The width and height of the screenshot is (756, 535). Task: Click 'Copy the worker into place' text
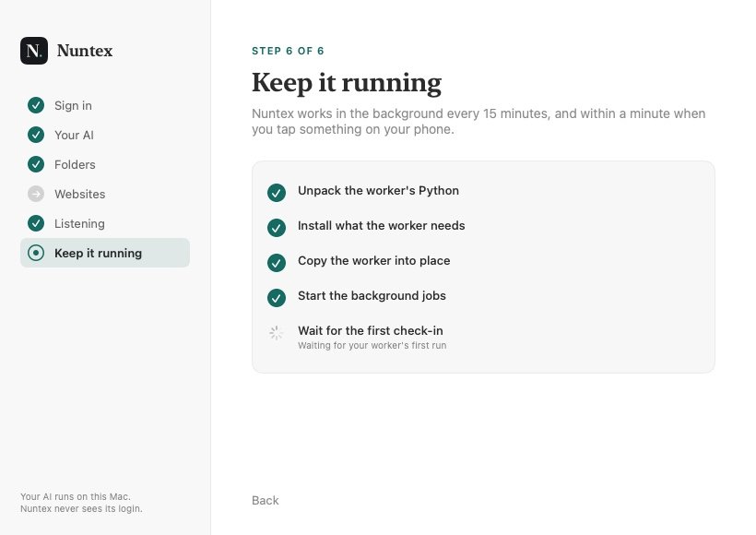373,260
